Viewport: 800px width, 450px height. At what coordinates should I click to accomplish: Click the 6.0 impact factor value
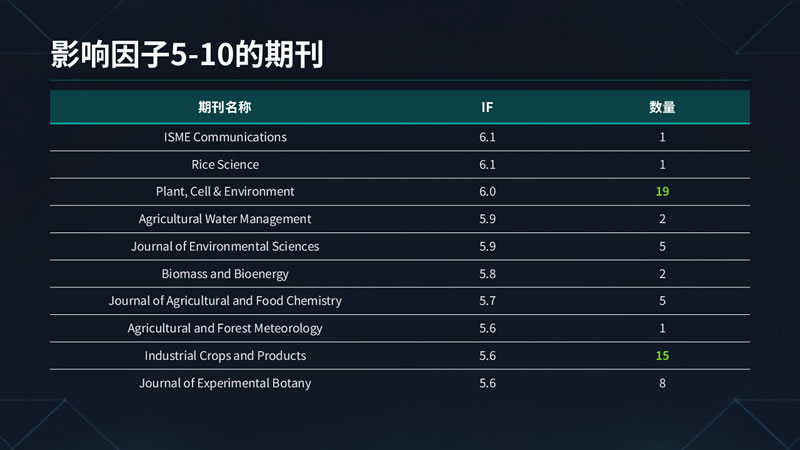(x=487, y=191)
